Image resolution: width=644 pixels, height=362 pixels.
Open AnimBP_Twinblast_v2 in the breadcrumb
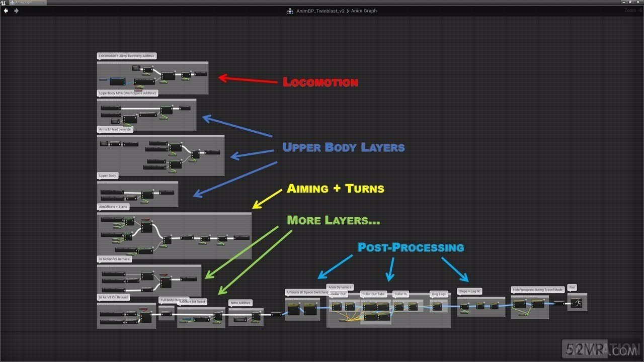pyautogui.click(x=320, y=11)
